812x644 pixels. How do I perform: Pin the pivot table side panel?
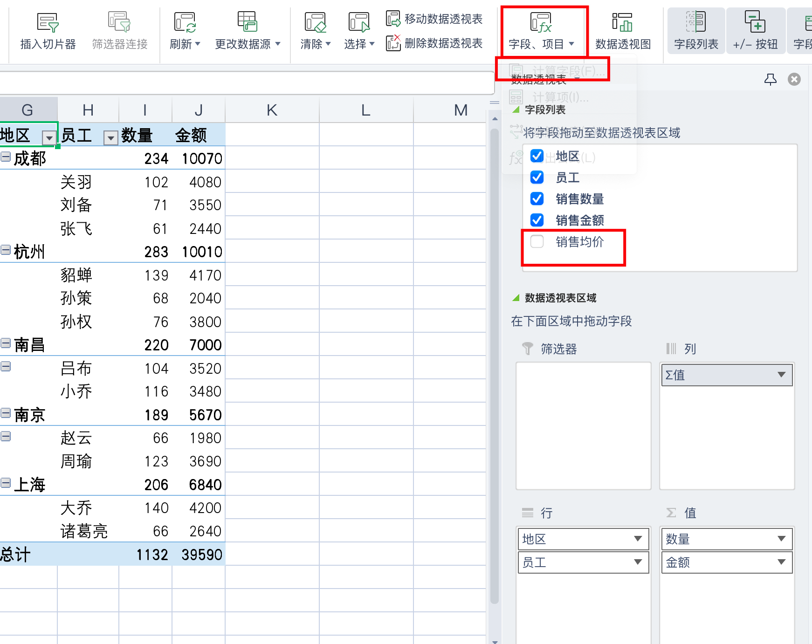771,80
